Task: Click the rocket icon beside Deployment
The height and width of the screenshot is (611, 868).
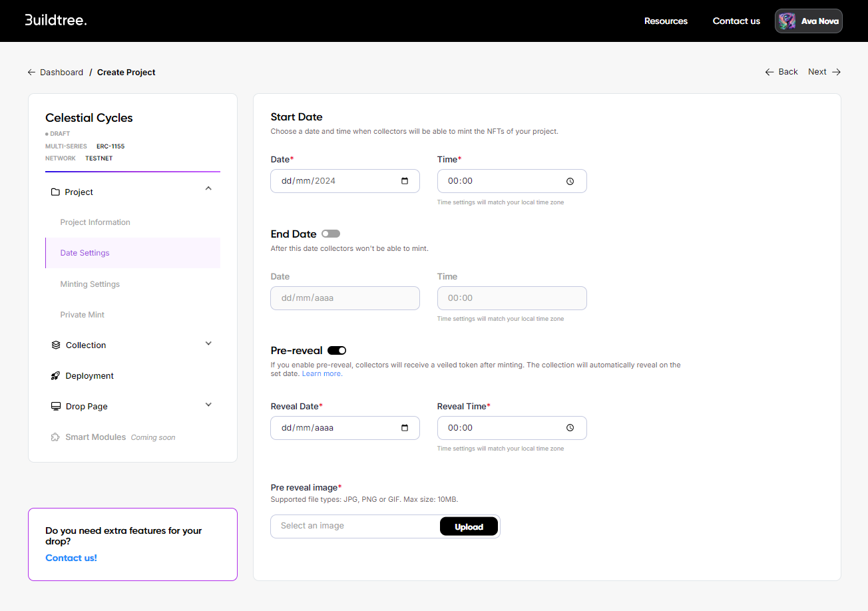Action: 56,376
